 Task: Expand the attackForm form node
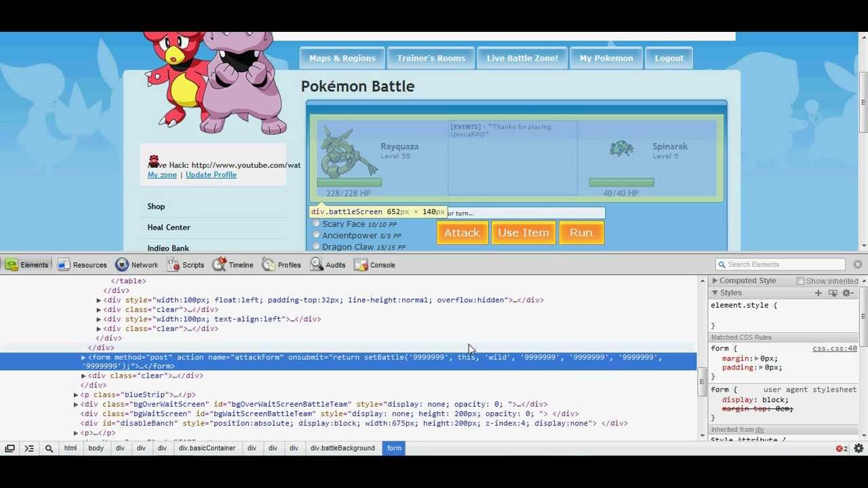click(x=83, y=357)
